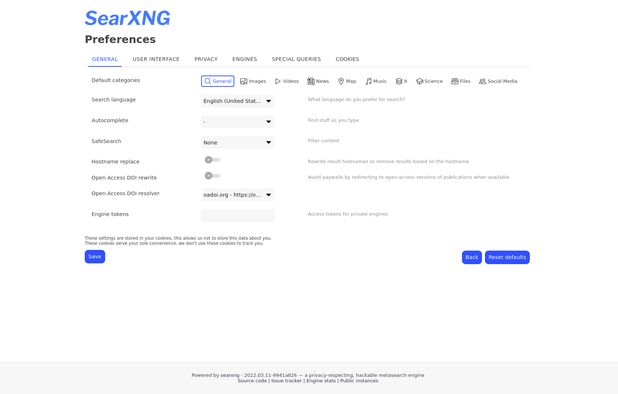Image resolution: width=618 pixels, height=394 pixels.
Task: Choose the Science graduation cap icon
Action: click(420, 81)
